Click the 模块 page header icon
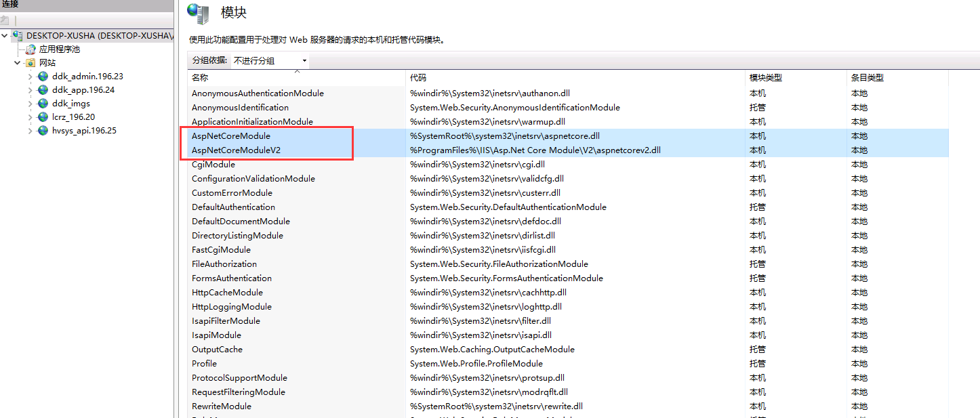The width and height of the screenshot is (980, 418). click(198, 13)
